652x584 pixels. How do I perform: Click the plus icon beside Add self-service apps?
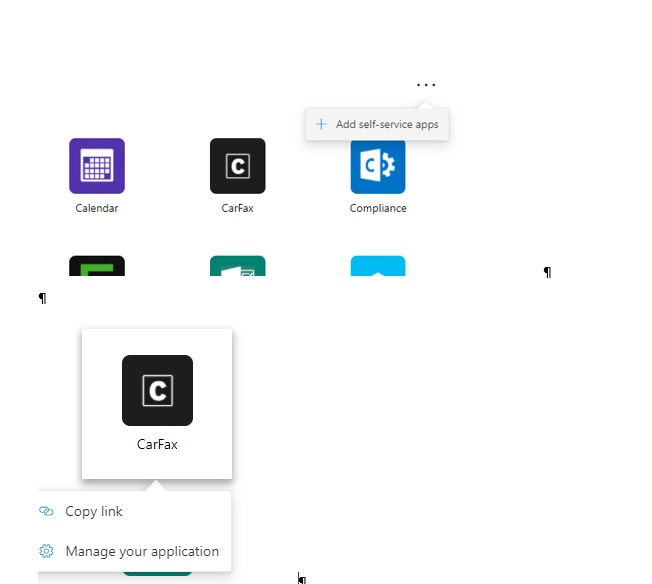[321, 124]
